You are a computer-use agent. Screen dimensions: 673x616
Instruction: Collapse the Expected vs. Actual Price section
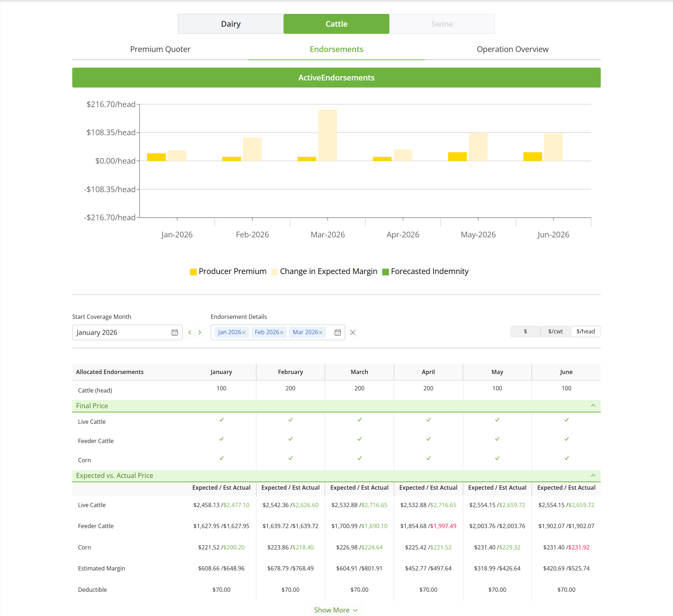click(x=593, y=475)
